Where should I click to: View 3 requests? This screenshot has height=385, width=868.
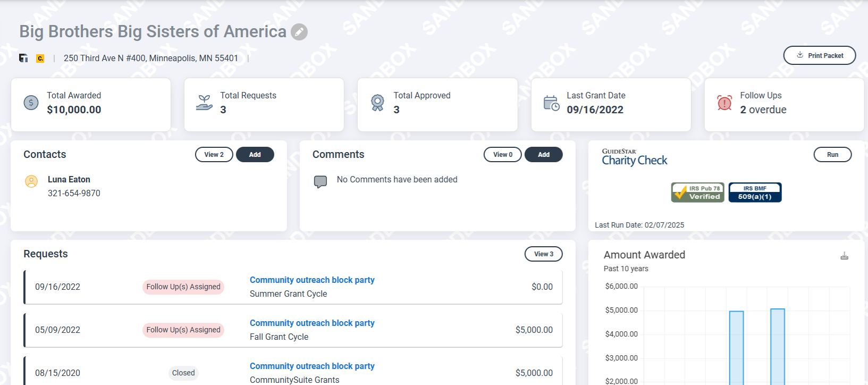[x=544, y=254]
